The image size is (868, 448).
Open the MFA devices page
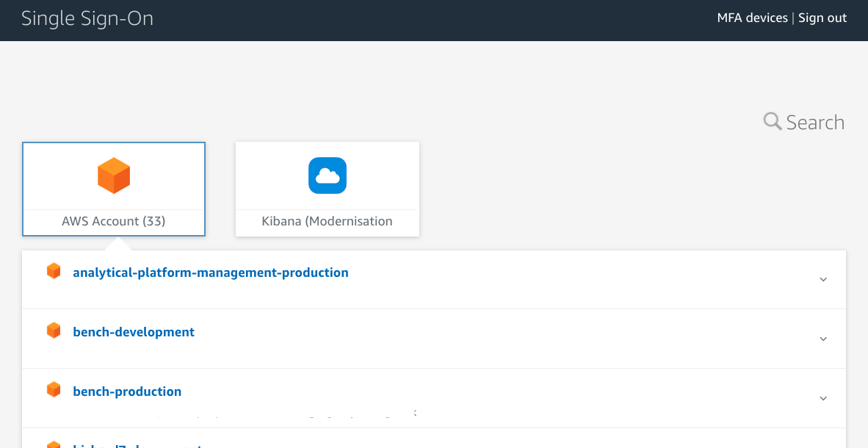tap(752, 18)
